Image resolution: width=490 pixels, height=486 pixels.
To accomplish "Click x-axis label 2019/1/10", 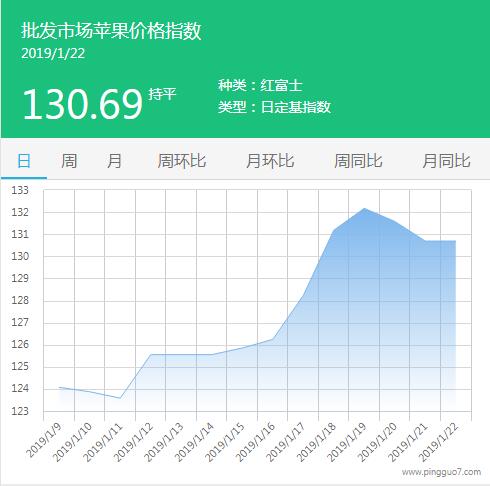I will click(x=72, y=442).
